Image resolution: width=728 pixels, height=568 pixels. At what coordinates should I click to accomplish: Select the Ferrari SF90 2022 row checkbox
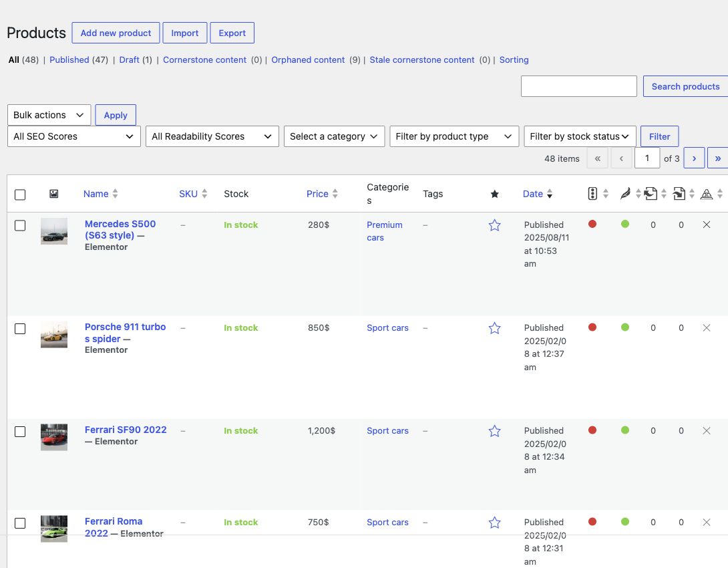point(20,432)
